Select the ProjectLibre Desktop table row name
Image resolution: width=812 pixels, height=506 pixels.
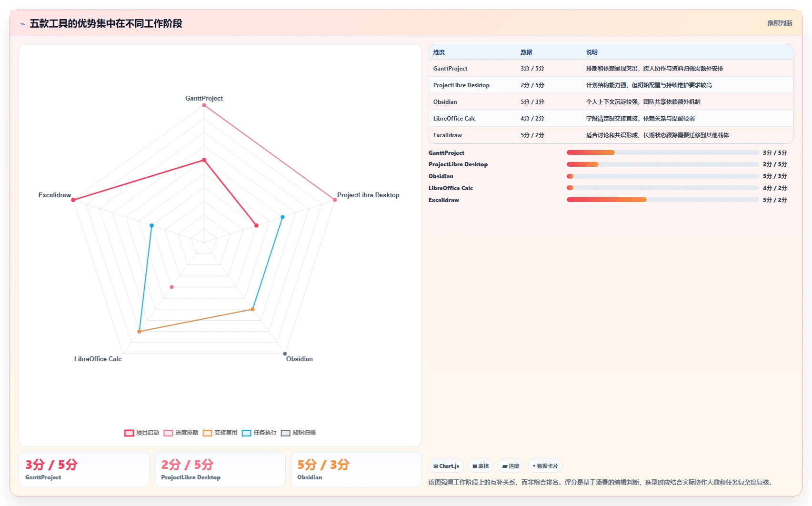pyautogui.click(x=461, y=85)
